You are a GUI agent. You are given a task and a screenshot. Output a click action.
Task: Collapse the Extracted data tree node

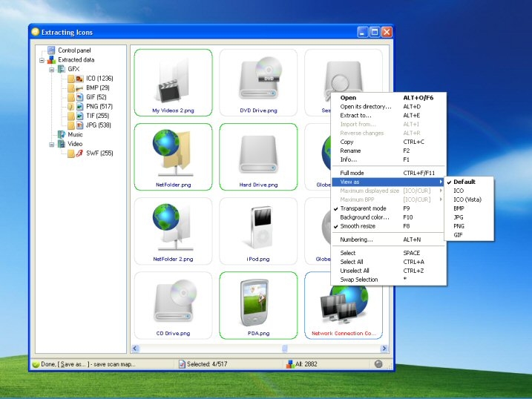click(42, 59)
